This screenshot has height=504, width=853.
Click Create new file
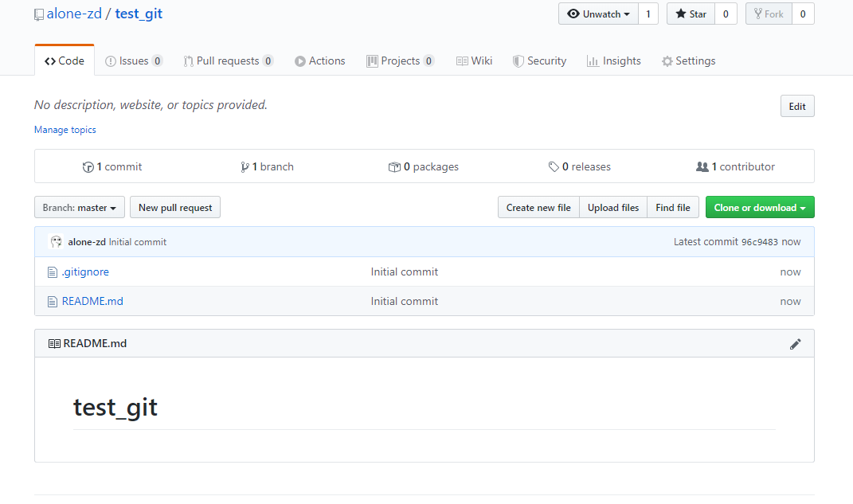point(538,207)
